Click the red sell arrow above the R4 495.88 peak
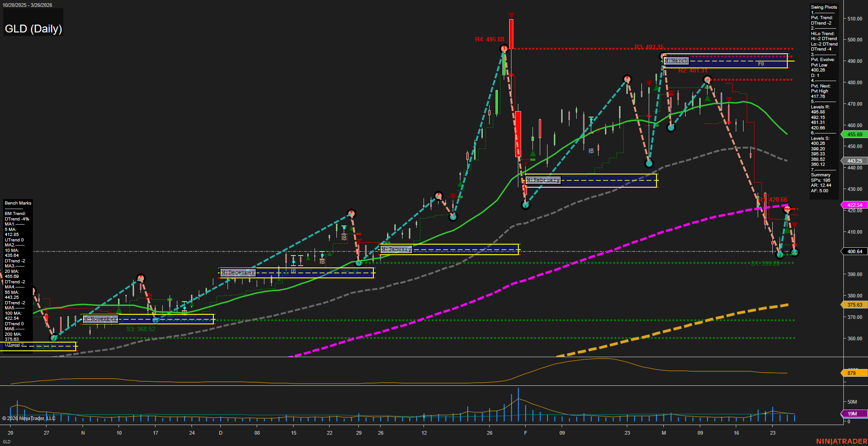The height and width of the screenshot is (446, 868). click(511, 15)
